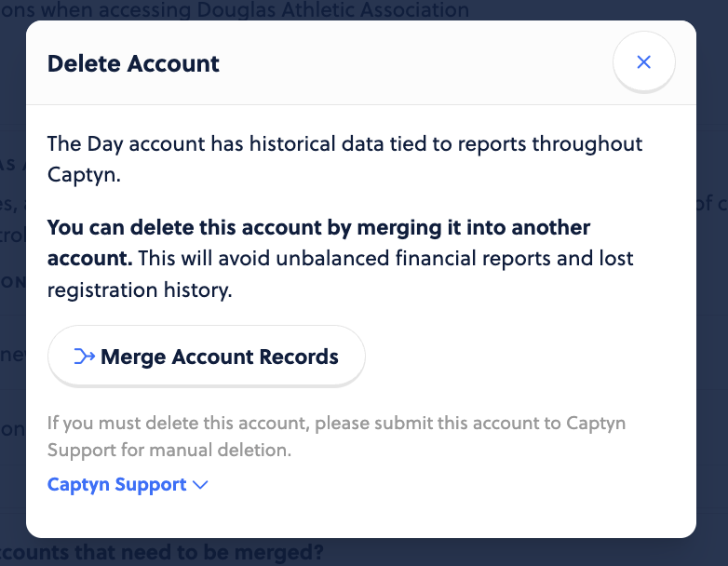Click 'registration history' text in the dialog

[x=140, y=290]
